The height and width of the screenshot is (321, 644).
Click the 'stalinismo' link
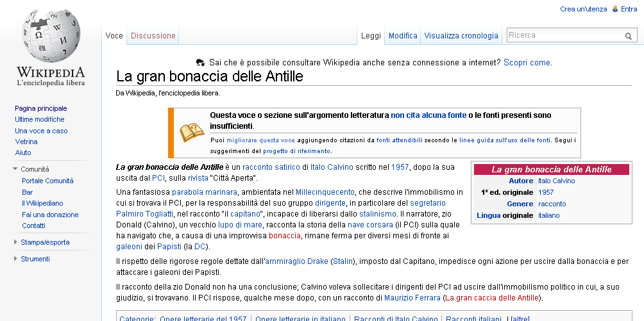tap(378, 214)
